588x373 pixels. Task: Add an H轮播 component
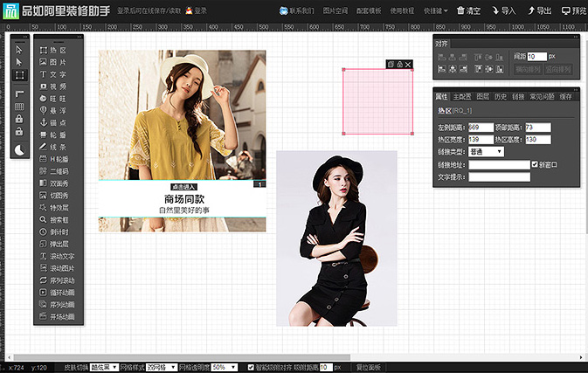[x=54, y=159]
